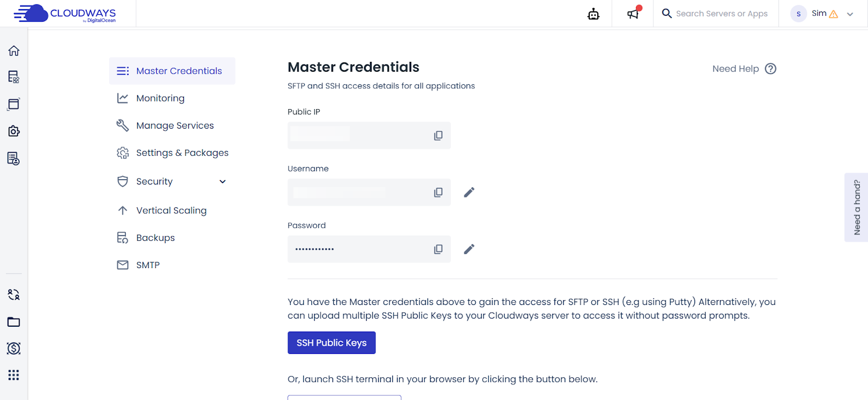Select Master Credentials menu item
Screen dimensions: 868x400
[x=172, y=71]
